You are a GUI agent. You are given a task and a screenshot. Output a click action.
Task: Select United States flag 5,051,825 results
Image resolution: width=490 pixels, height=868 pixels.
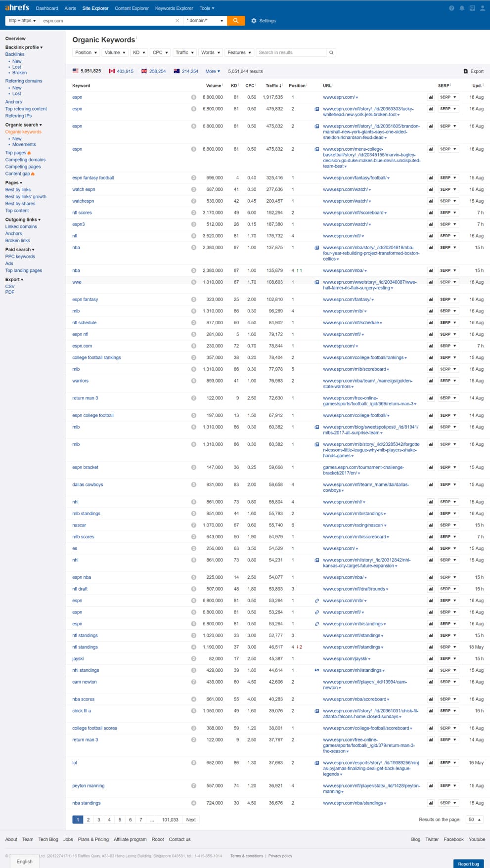point(87,71)
